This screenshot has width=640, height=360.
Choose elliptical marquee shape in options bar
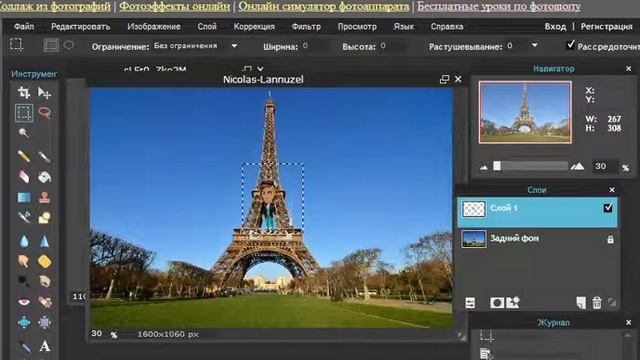click(69, 44)
